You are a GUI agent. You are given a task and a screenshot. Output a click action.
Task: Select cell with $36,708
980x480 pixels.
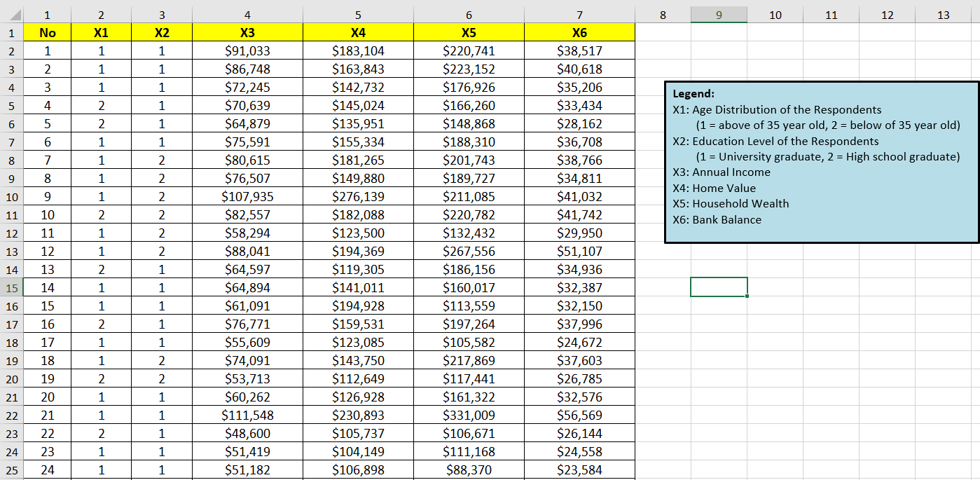click(x=579, y=142)
